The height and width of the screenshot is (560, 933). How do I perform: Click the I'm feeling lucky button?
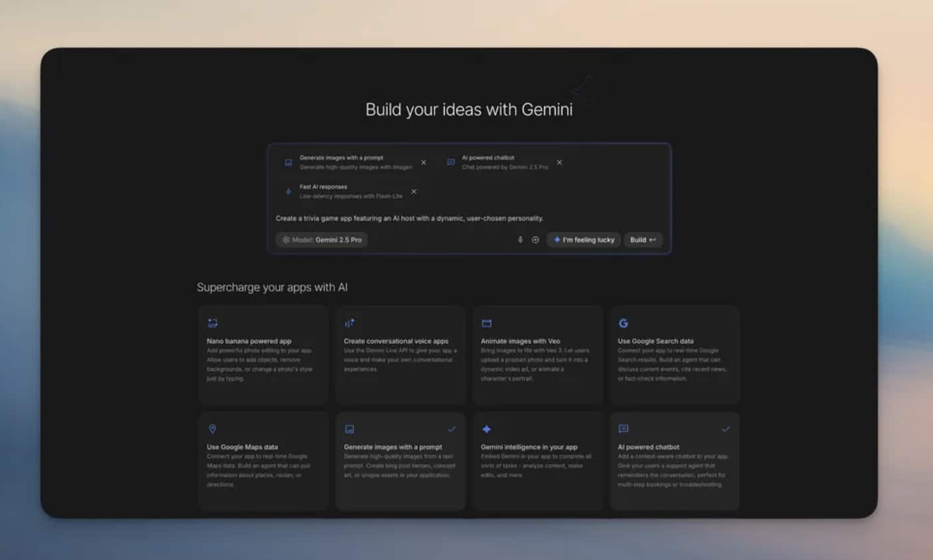tap(584, 239)
